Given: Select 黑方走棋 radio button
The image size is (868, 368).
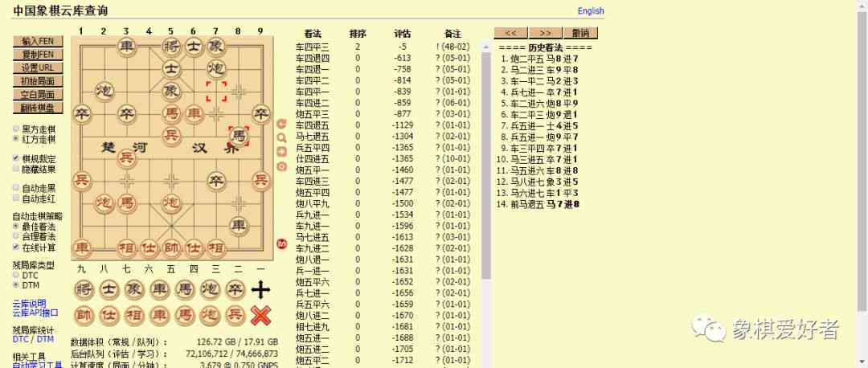Looking at the screenshot, I should tap(16, 129).
